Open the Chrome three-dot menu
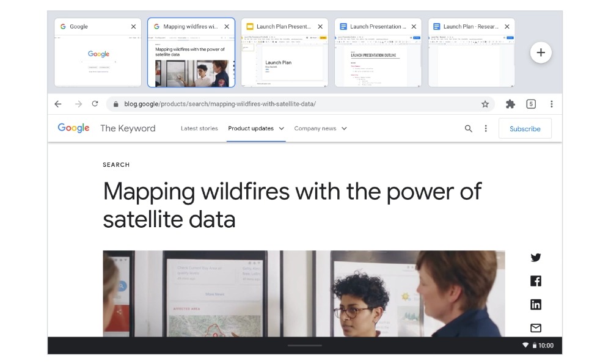Screen dimensions: 611x364 point(552,104)
